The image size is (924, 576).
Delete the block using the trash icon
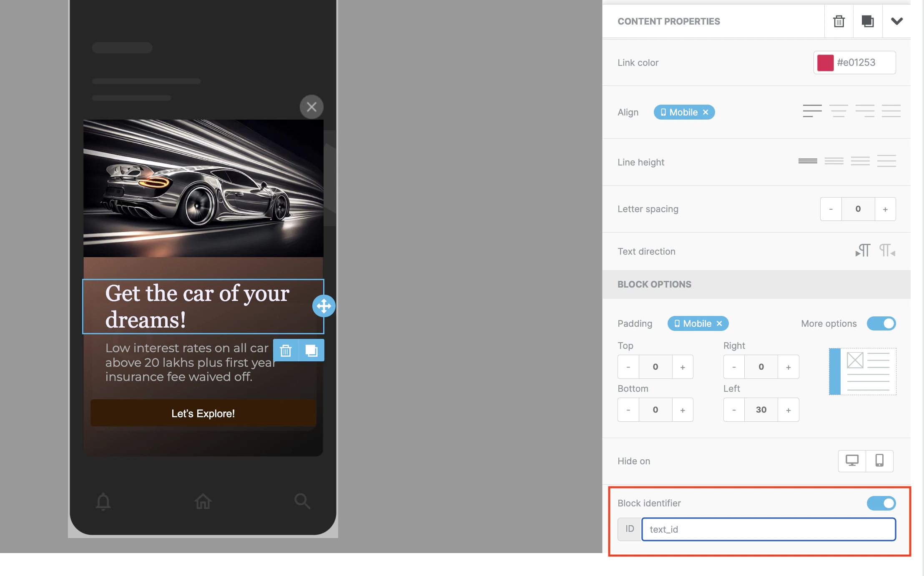[839, 21]
